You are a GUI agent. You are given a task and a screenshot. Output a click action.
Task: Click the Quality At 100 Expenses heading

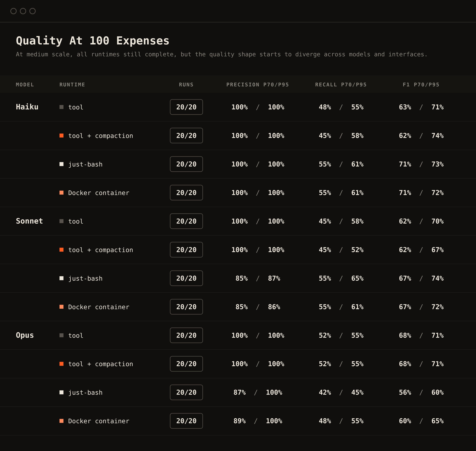point(93,41)
